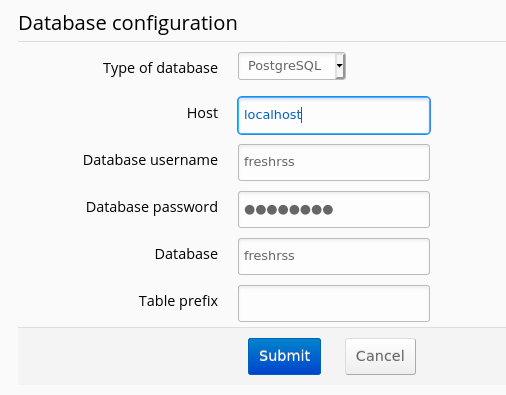Screen dimensions: 506x395
Task: Focus the Host input field
Action: tap(334, 115)
